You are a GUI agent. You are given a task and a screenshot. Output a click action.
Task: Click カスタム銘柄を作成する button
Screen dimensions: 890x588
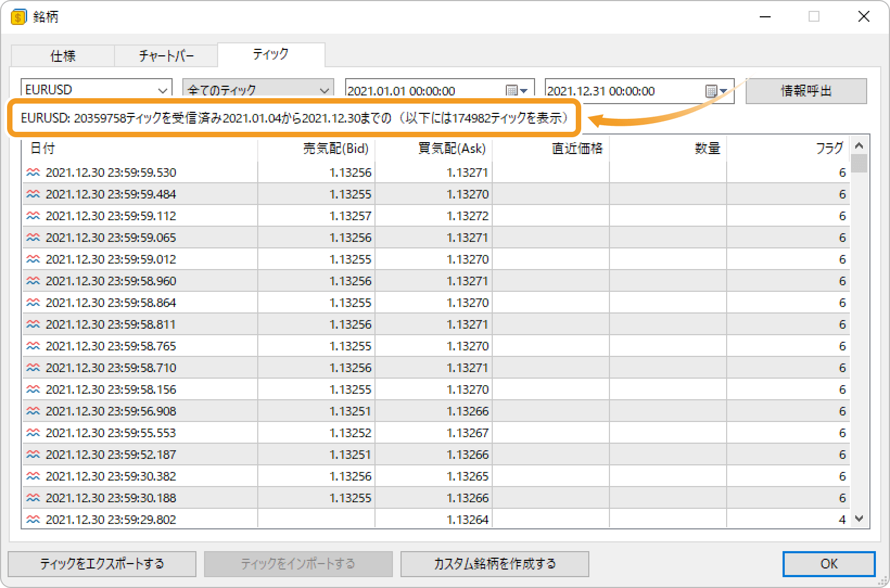click(x=494, y=564)
